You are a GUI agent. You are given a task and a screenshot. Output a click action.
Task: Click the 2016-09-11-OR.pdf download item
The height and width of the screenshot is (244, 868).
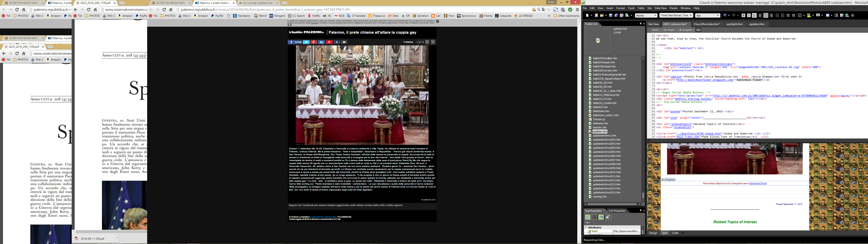point(93,238)
